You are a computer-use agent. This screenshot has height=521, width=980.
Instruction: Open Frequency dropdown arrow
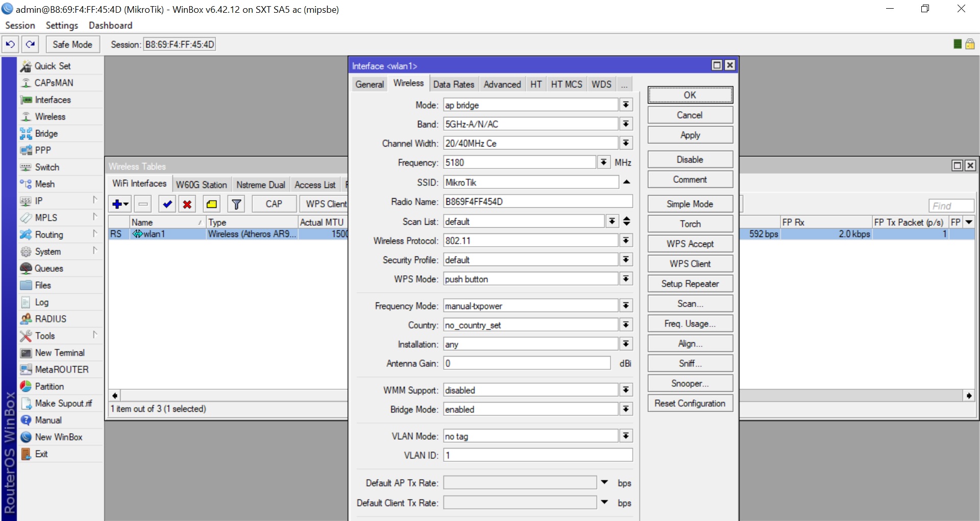click(603, 162)
